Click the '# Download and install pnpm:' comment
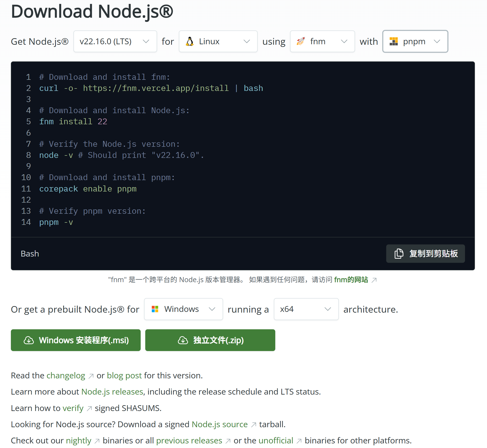The width and height of the screenshot is (487, 448). 107,178
